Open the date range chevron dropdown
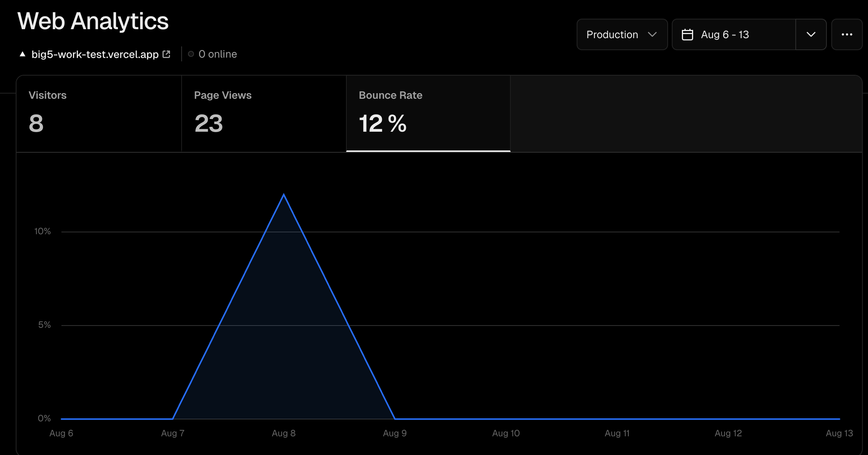This screenshot has width=868, height=455. 811,34
